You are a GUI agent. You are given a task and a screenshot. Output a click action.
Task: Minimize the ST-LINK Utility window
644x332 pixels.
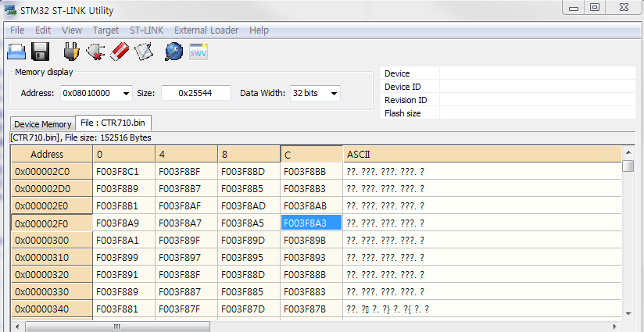(x=573, y=8)
